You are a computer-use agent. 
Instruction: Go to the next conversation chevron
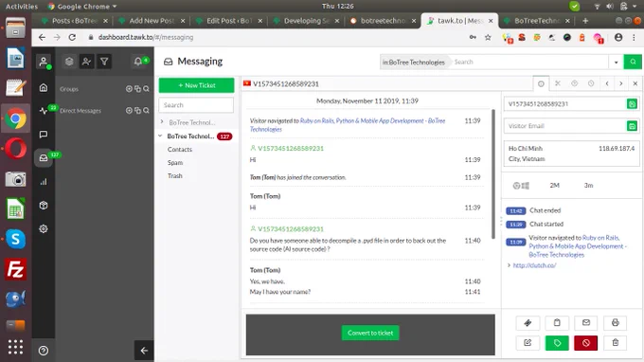click(x=621, y=83)
